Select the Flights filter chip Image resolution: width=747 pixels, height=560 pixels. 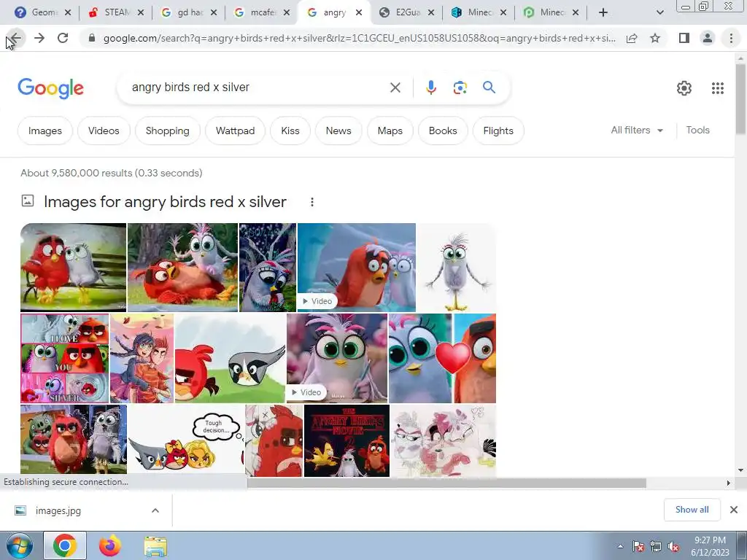(x=498, y=131)
